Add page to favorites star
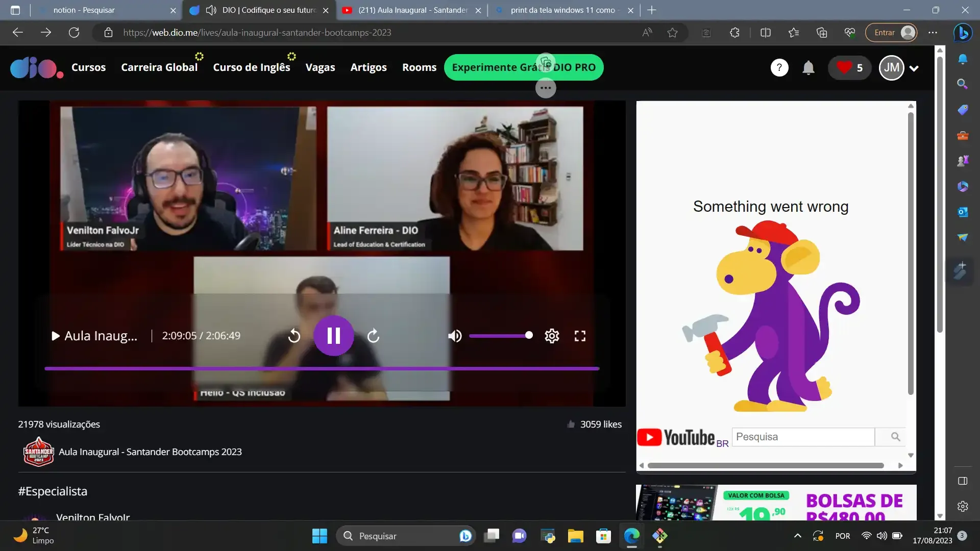This screenshot has width=980, height=551. coord(672,33)
